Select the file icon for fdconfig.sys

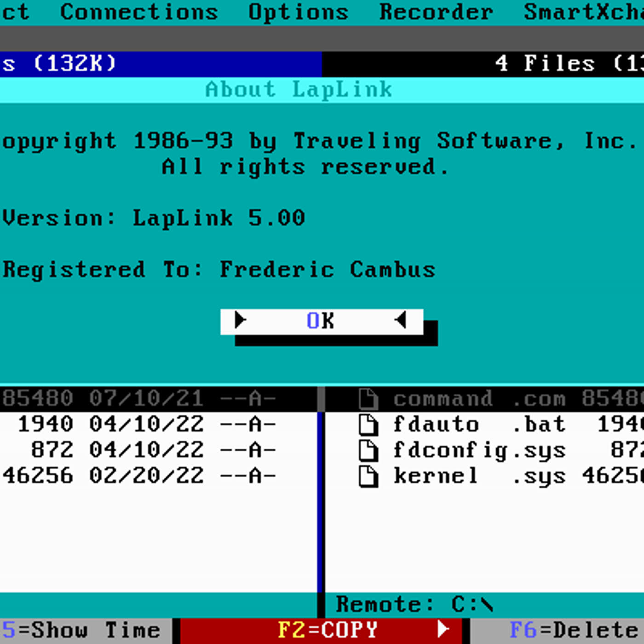coord(368,450)
